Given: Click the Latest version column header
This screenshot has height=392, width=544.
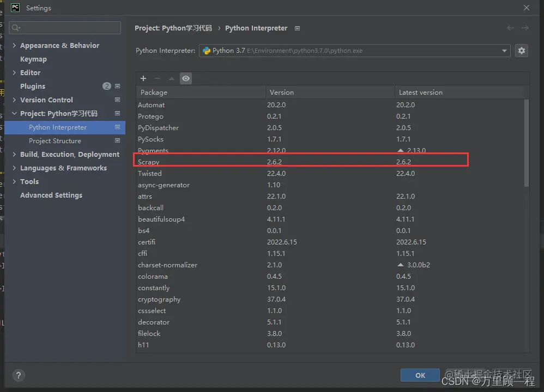Looking at the screenshot, I should (460, 92).
